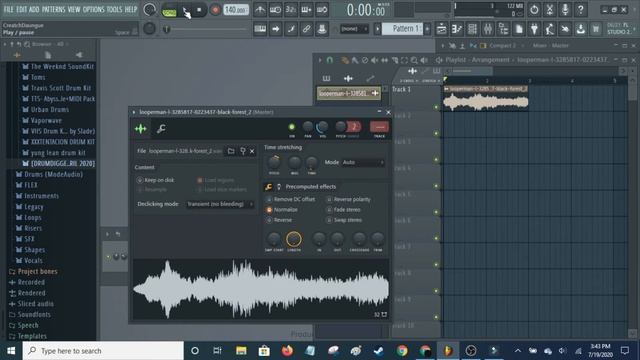This screenshot has width=640, height=360.
Task: Toggle Swap stereo option
Action: (x=344, y=220)
